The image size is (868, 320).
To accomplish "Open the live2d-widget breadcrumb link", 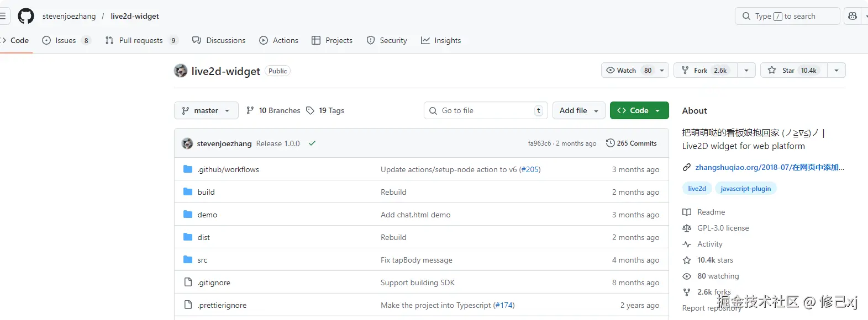I will tap(135, 16).
